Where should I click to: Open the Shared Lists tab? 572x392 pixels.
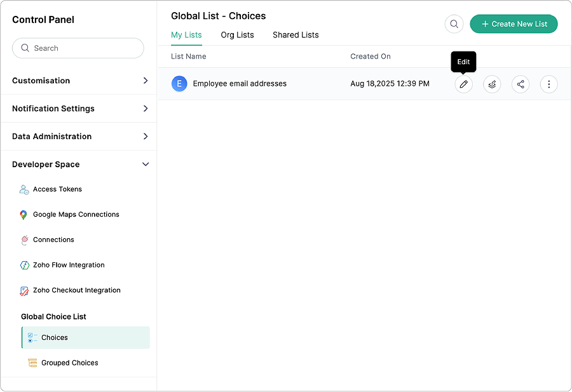[x=296, y=35]
